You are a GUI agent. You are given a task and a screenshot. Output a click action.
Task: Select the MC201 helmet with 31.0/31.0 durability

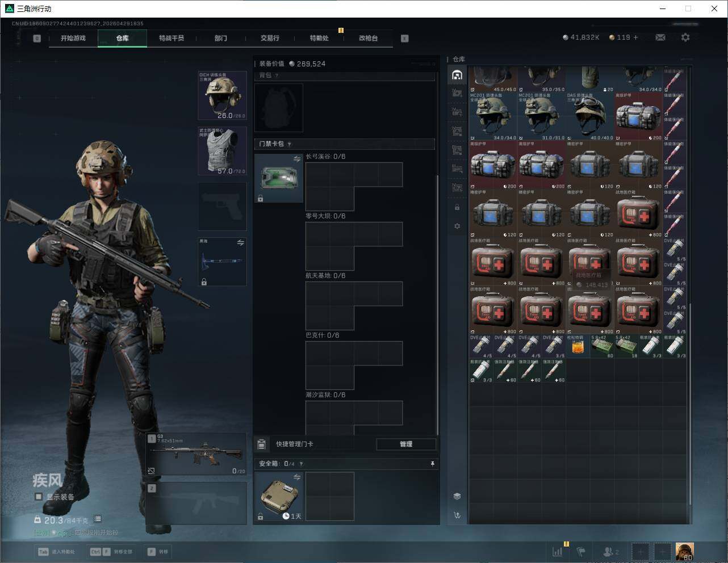[541, 116]
